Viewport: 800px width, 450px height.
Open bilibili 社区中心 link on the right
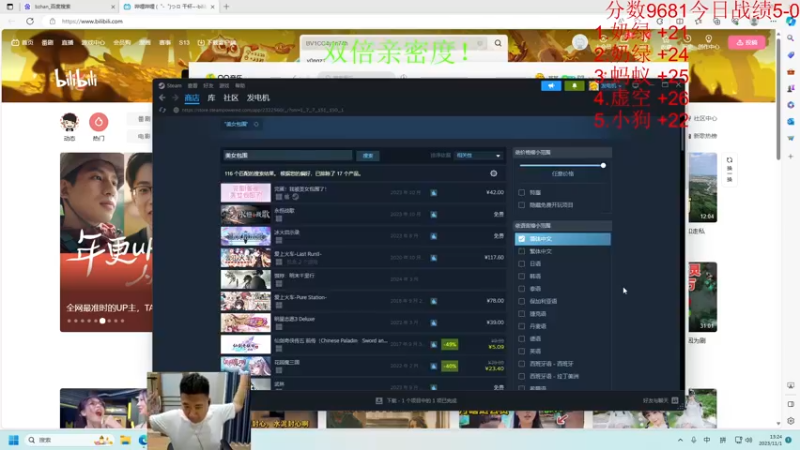[x=705, y=118]
